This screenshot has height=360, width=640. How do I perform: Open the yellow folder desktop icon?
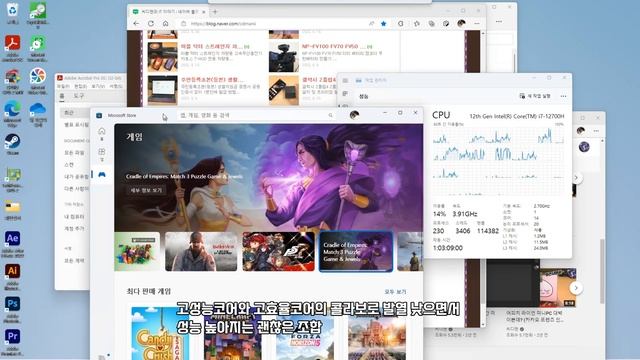[x=13, y=209]
